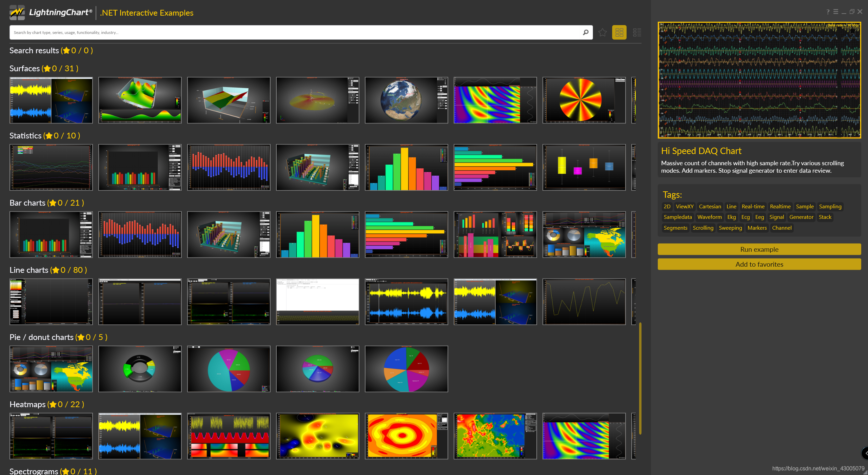Select the Segments tag
The width and height of the screenshot is (868, 475).
click(675, 228)
